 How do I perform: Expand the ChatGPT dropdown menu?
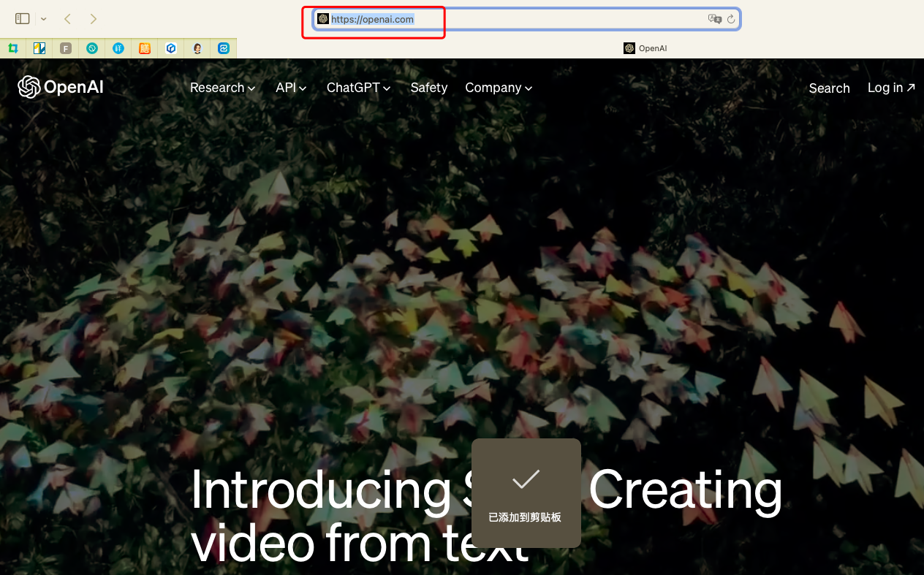tap(358, 88)
